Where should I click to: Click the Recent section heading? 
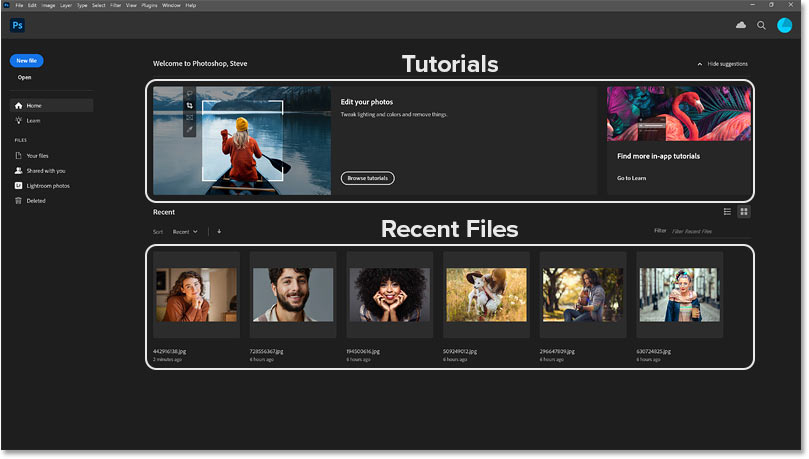click(x=164, y=212)
